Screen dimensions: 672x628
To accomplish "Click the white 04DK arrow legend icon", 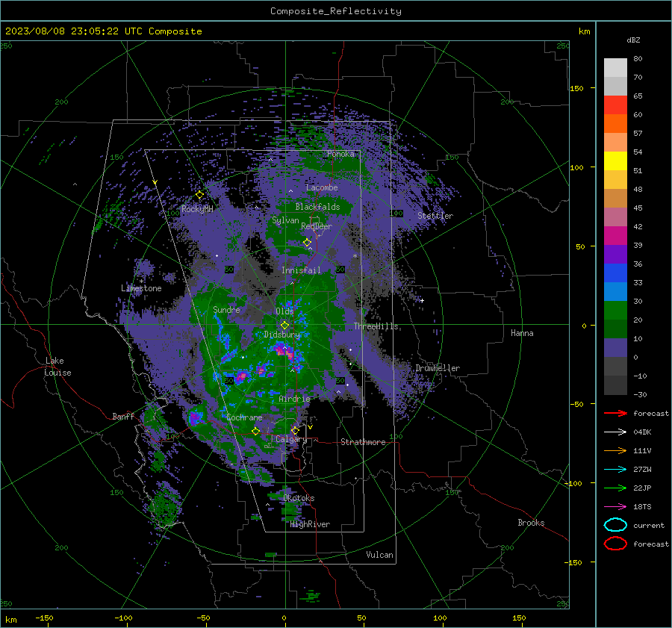I will coord(615,432).
